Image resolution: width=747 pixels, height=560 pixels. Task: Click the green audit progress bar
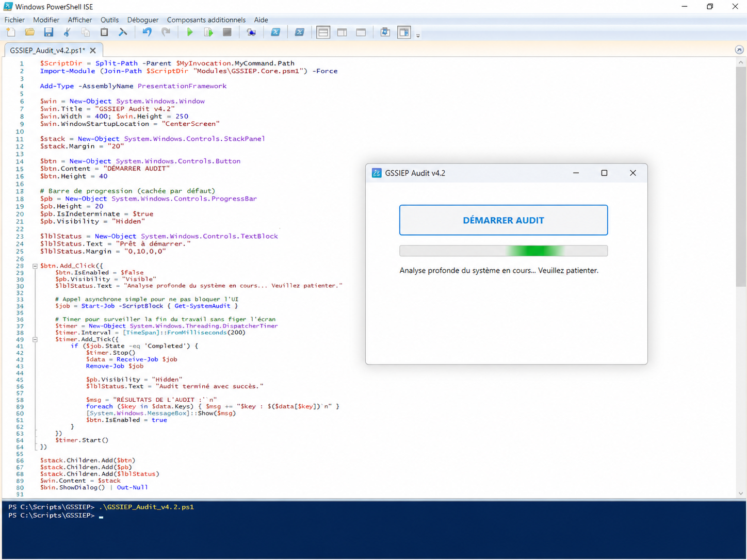point(504,251)
